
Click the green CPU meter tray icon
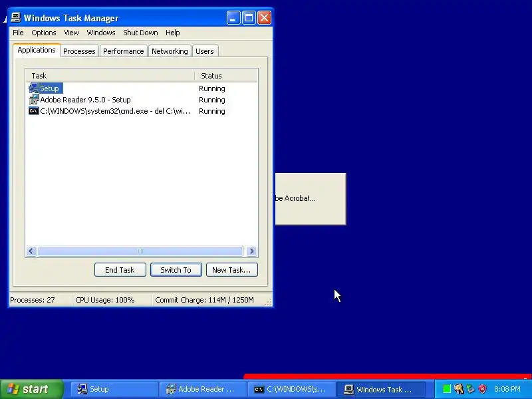click(x=447, y=389)
